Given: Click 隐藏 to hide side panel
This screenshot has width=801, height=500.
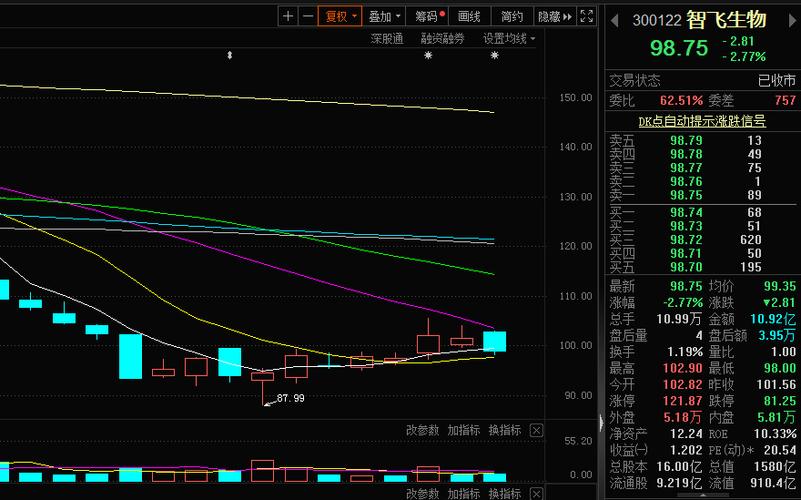Looking at the screenshot, I should point(555,16).
